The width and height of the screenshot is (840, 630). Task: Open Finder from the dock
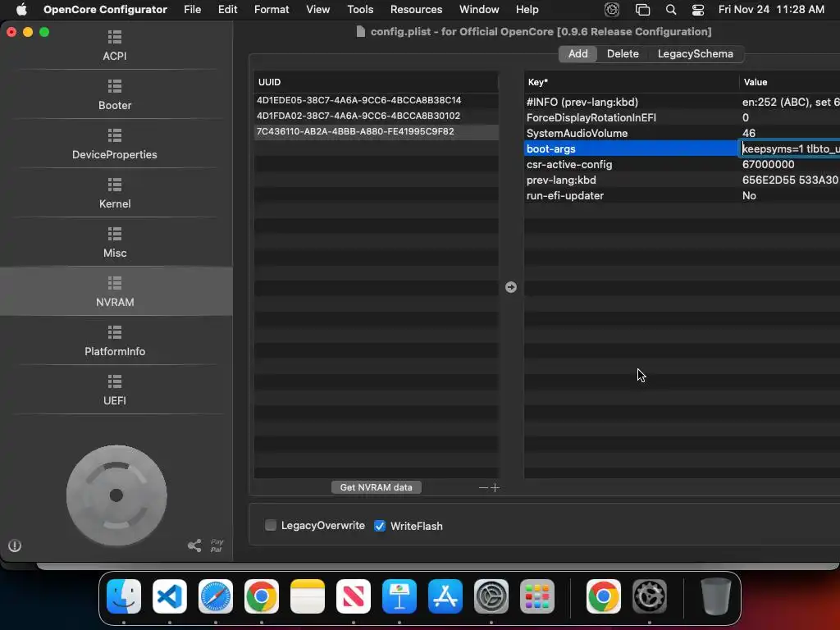pyautogui.click(x=124, y=596)
